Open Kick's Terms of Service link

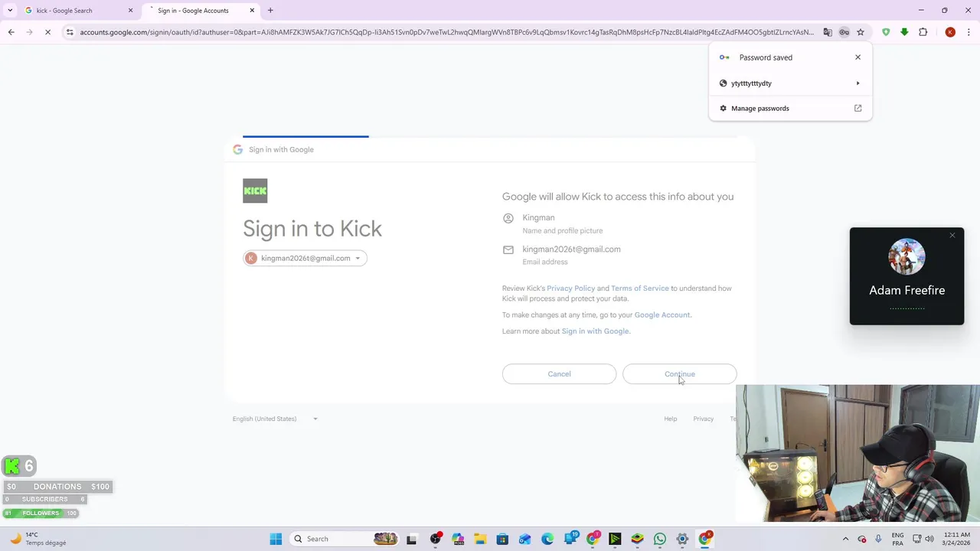click(639, 289)
